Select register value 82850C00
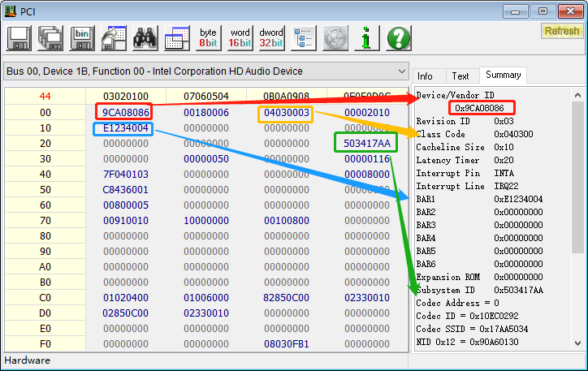588x371 pixels. pyautogui.click(x=287, y=298)
